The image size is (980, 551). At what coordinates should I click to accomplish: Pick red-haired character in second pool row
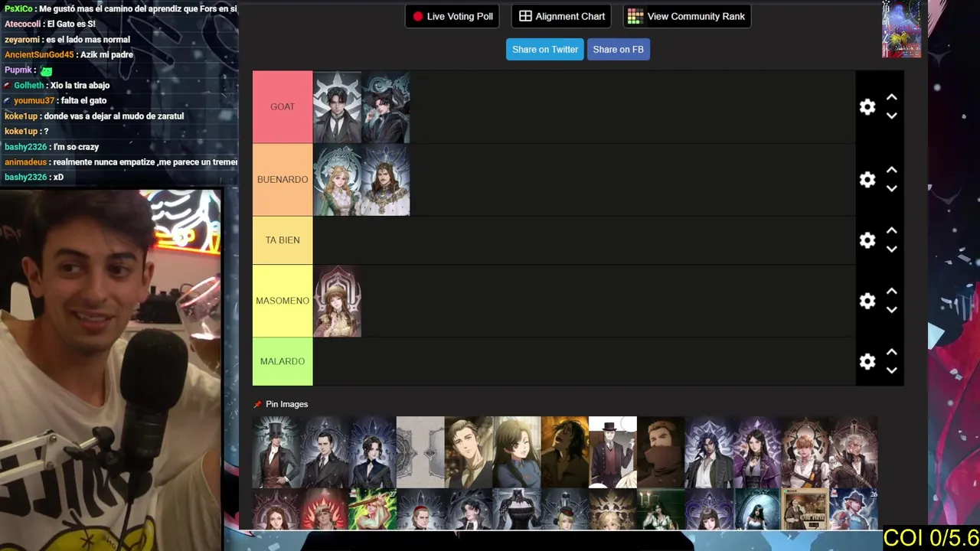325,509
